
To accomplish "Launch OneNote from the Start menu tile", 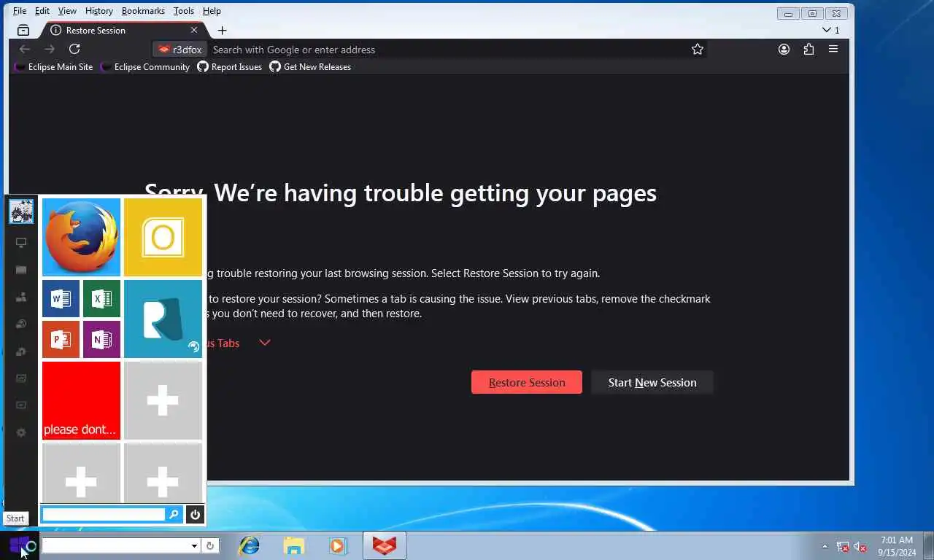I will coord(101,339).
